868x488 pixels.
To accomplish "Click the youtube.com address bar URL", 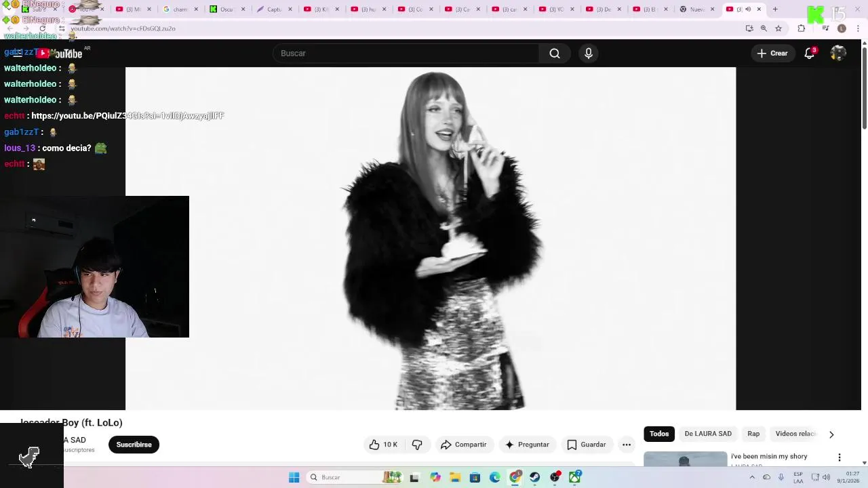I will click(x=123, y=28).
